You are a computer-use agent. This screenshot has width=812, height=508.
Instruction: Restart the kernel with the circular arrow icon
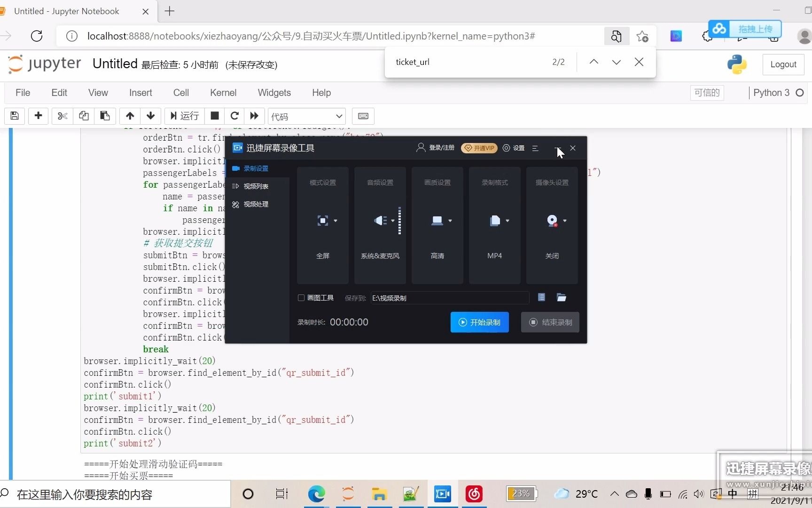point(234,116)
